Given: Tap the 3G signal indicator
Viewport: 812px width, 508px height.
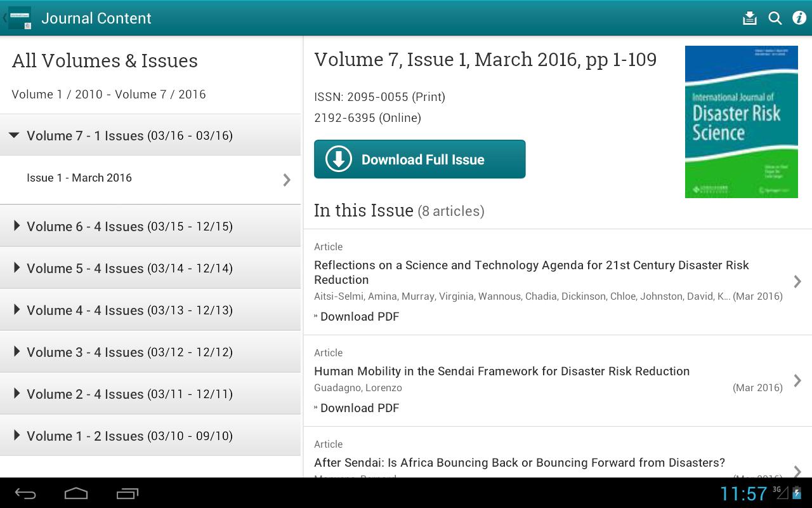Looking at the screenshot, I should (x=780, y=492).
